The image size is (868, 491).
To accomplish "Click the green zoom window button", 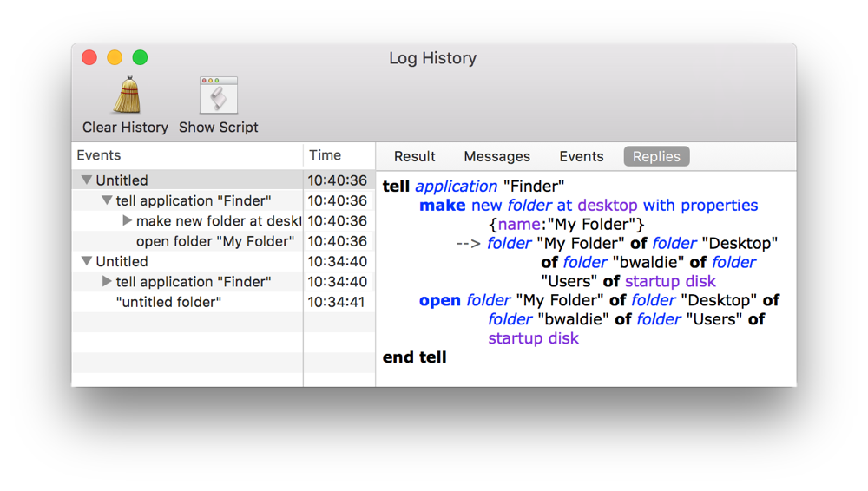I will tap(140, 57).
